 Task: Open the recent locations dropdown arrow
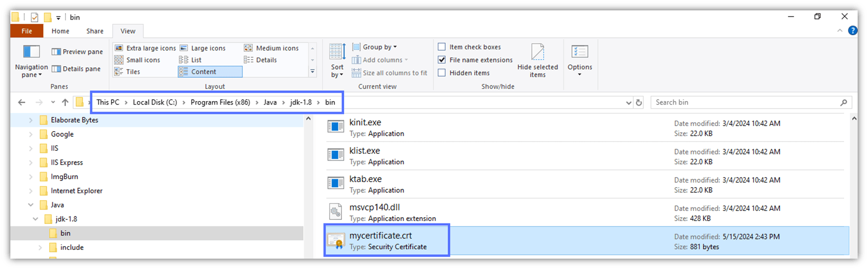click(53, 102)
